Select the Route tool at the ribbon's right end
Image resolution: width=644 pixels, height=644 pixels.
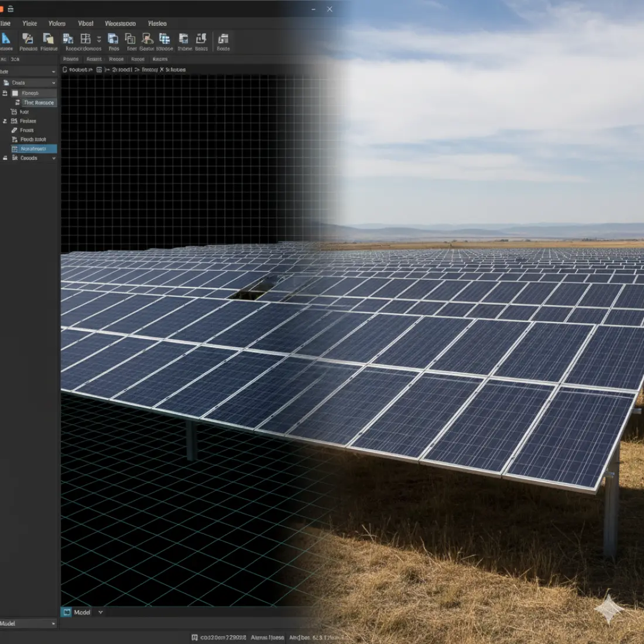tap(223, 40)
